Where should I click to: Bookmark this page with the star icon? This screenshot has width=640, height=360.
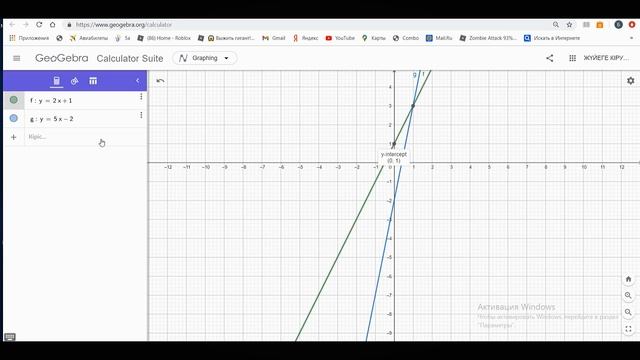pyautogui.click(x=569, y=24)
